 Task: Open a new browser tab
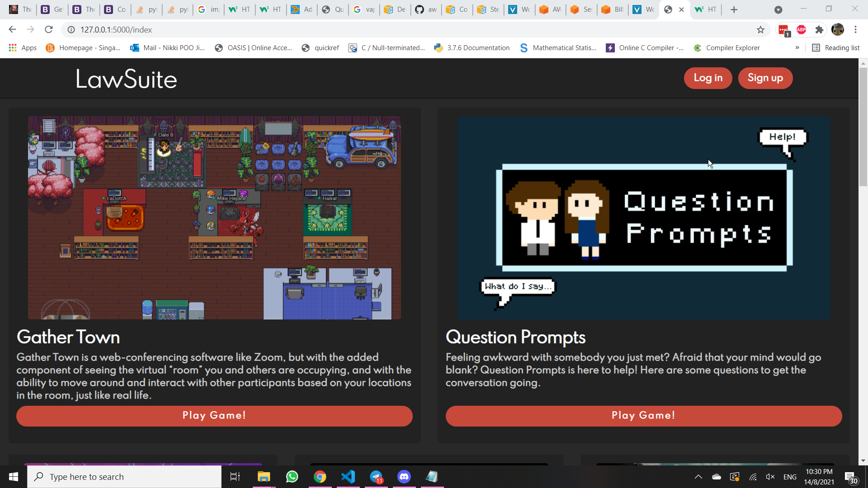734,10
